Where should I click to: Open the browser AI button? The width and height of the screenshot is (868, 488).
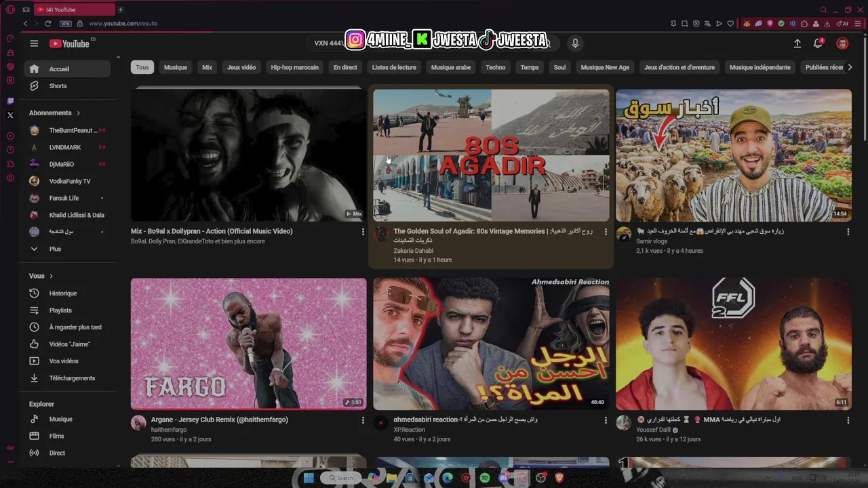(x=842, y=23)
